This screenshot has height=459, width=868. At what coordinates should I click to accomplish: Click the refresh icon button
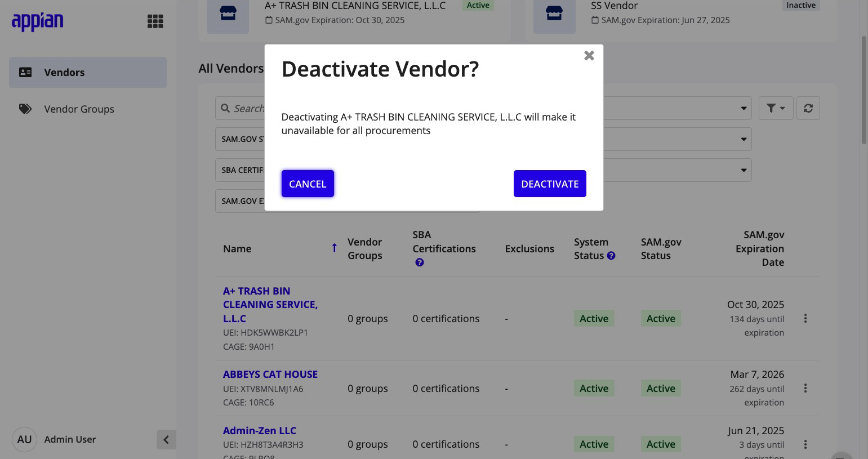pos(808,108)
